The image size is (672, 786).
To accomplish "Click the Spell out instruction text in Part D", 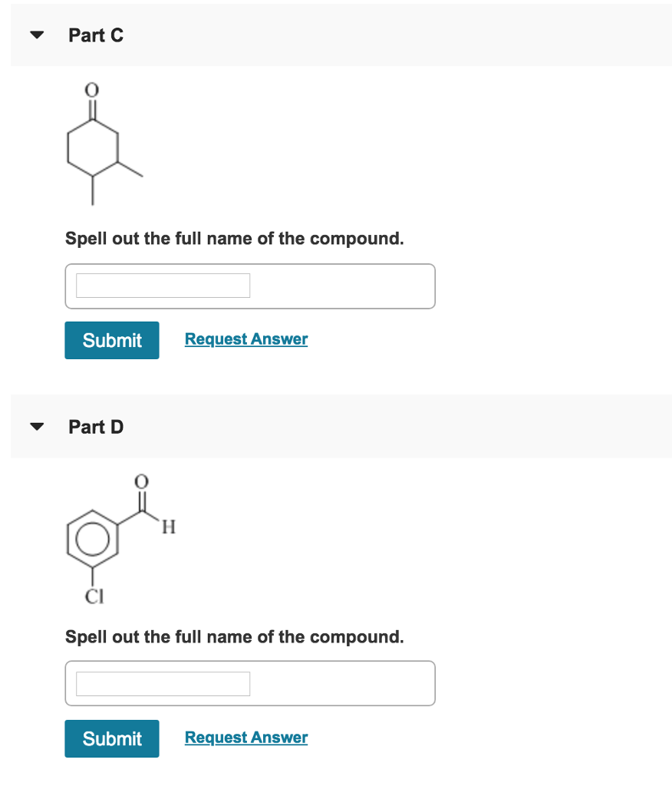I will pyautogui.click(x=235, y=636).
